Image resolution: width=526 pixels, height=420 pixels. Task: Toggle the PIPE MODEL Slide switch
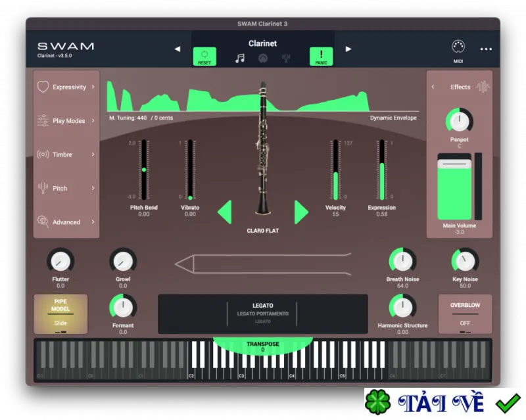60,314
